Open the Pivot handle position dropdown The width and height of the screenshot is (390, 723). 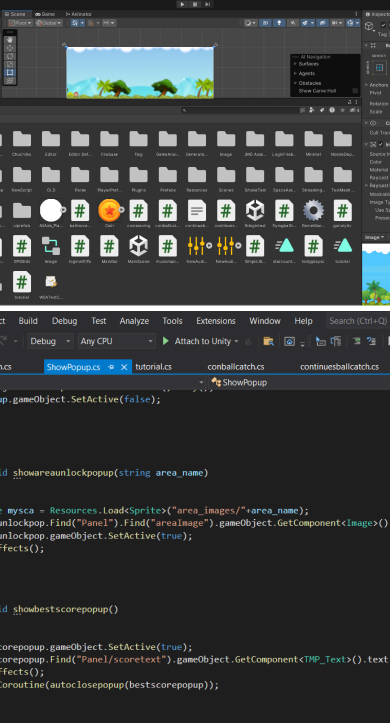(20, 23)
